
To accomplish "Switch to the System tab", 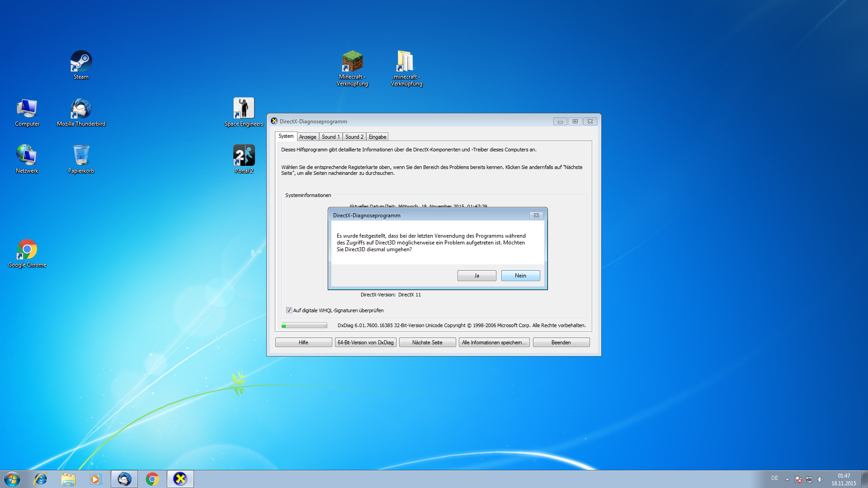I will click(x=286, y=136).
